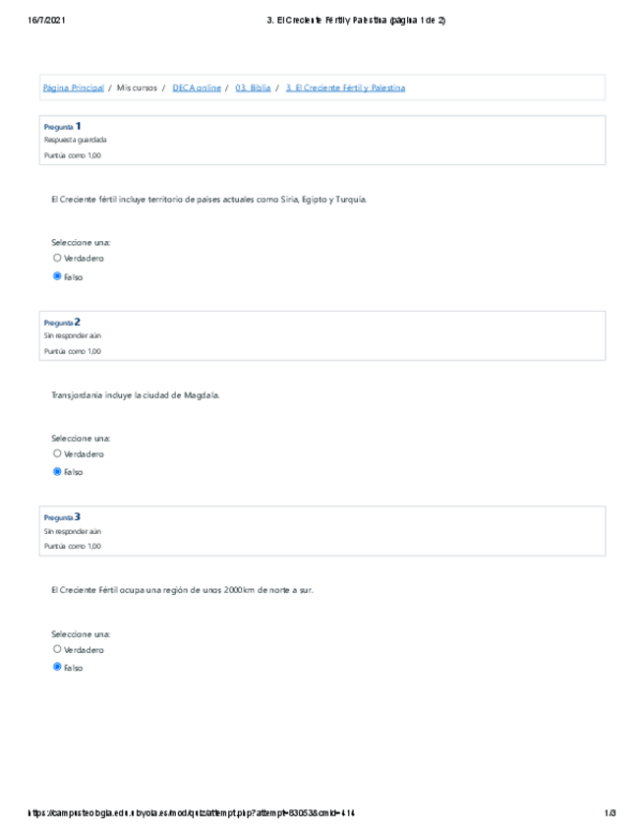Click the Pregunta 3 heading

pos(62,517)
